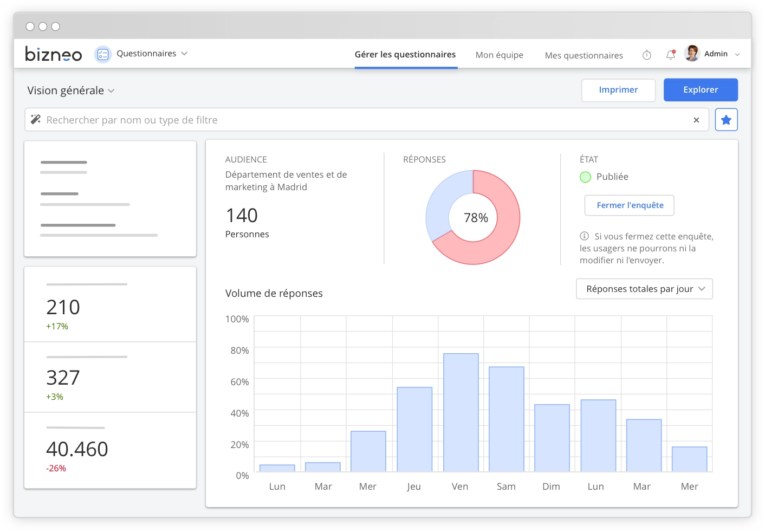Click the Admin user avatar

[692, 53]
